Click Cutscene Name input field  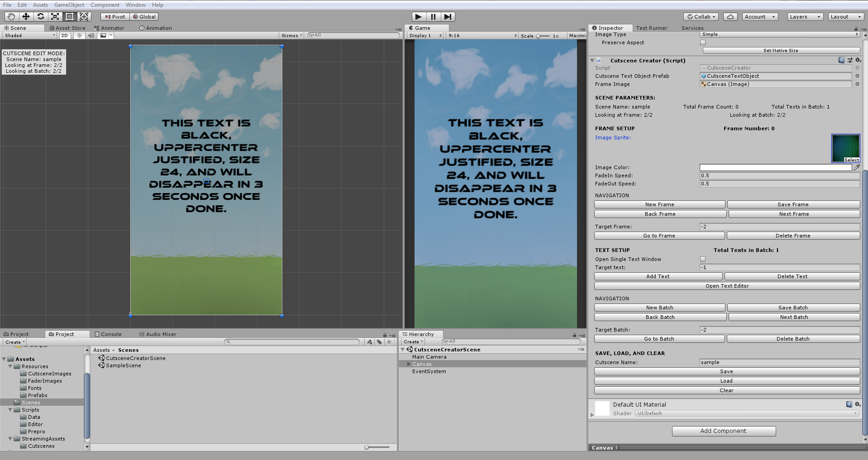click(x=779, y=362)
